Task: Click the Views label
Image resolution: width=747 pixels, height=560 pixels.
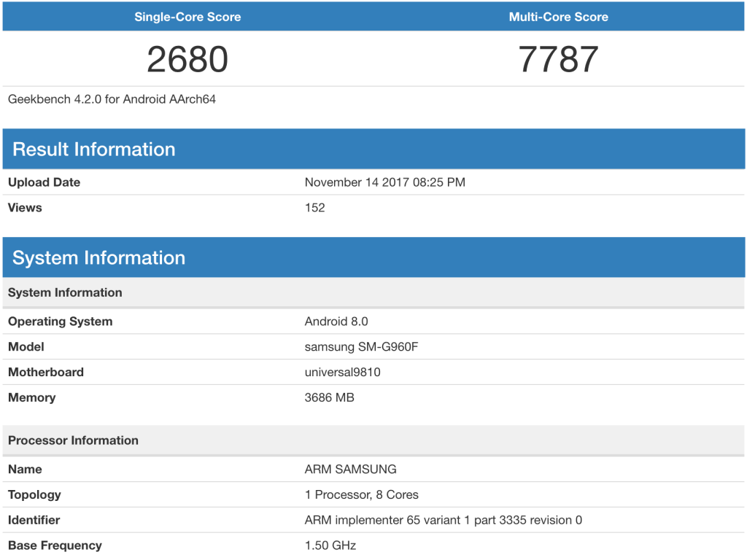Action: [x=25, y=208]
